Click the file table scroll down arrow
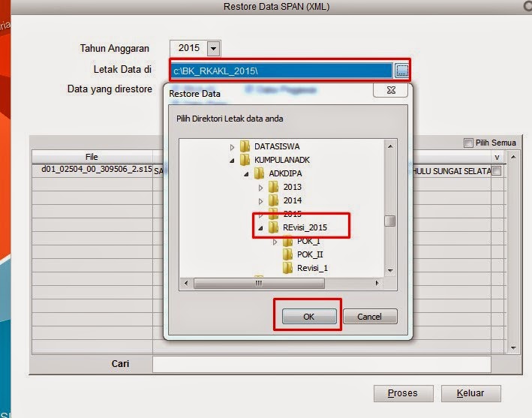The width and height of the screenshot is (532, 418). 513,348
